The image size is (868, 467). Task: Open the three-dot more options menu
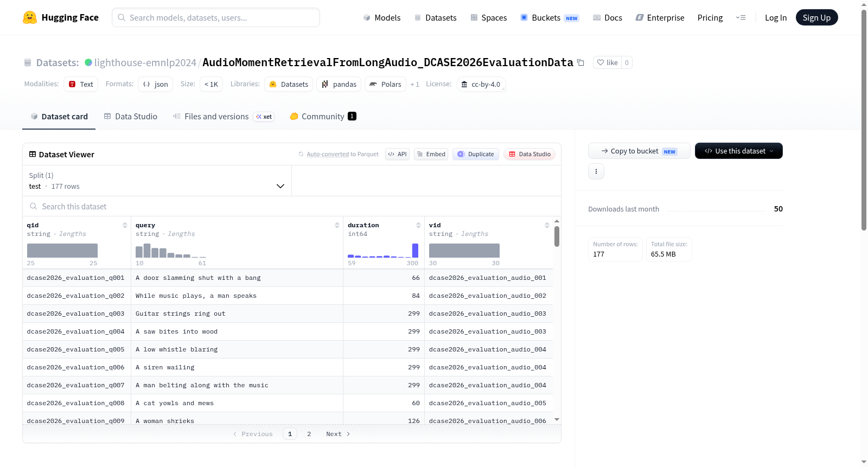596,171
